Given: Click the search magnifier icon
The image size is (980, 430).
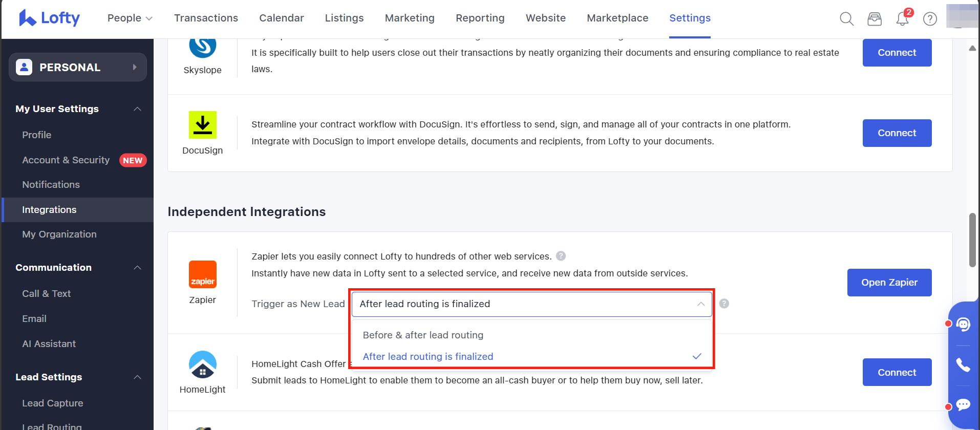Looking at the screenshot, I should [846, 19].
